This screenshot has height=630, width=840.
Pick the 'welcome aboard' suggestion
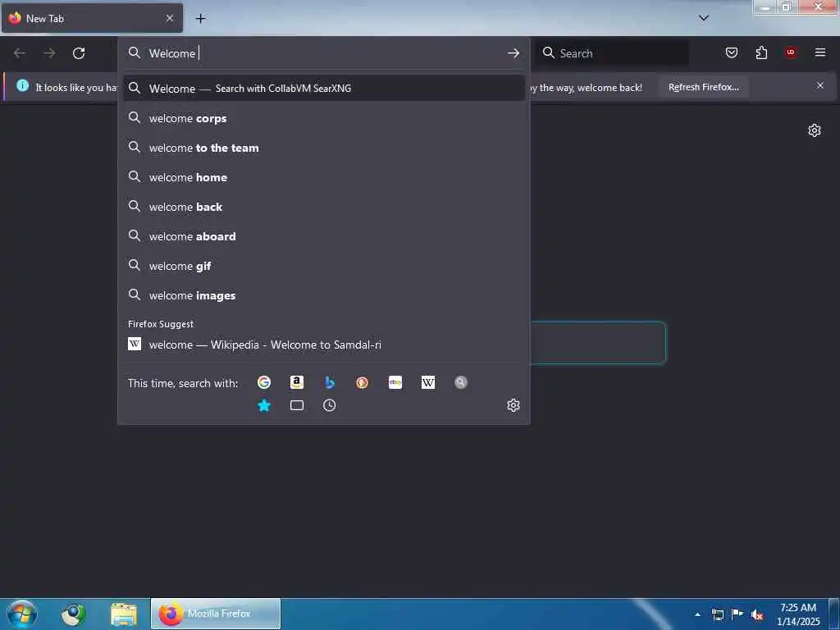[x=323, y=236]
